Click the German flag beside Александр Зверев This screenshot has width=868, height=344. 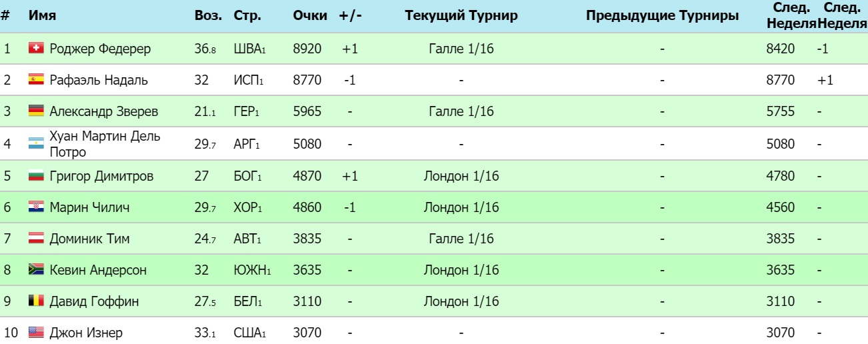click(36, 111)
